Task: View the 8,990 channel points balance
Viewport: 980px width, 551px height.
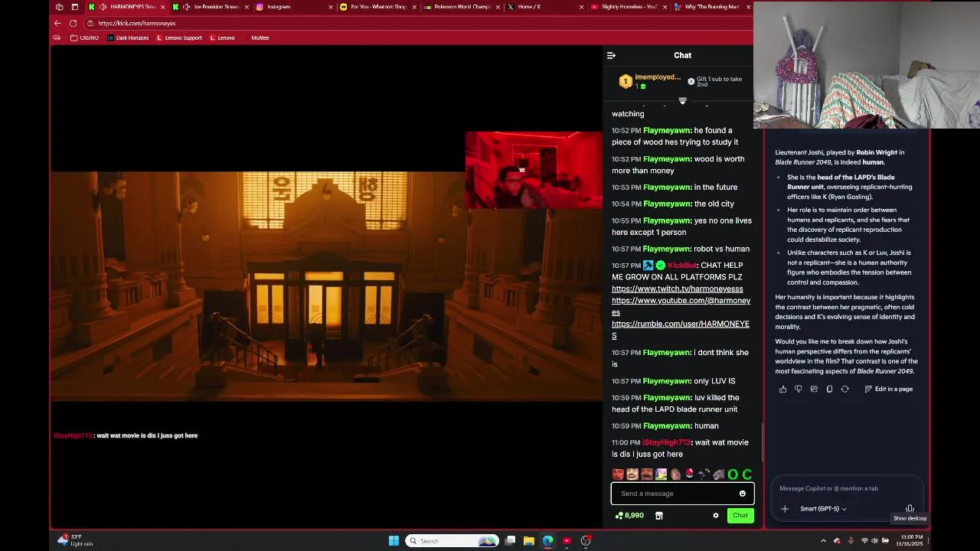Action: pyautogui.click(x=629, y=516)
